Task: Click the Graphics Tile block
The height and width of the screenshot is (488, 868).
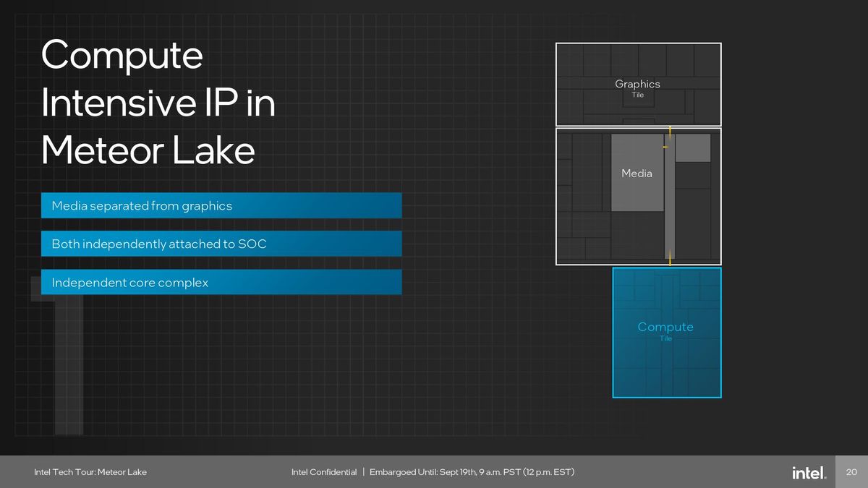Action: (638, 85)
